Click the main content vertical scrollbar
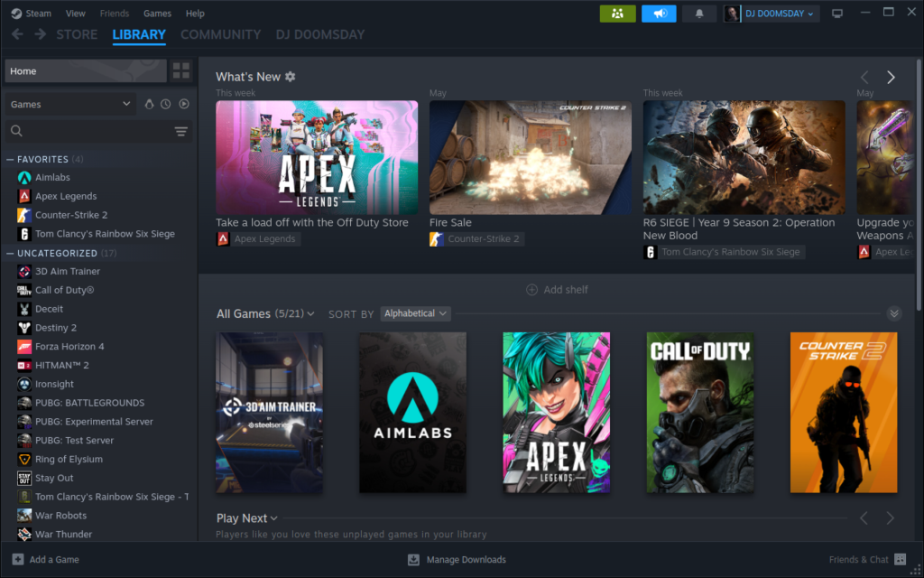Screen dimensions: 924x578 pyautogui.click(x=919, y=184)
